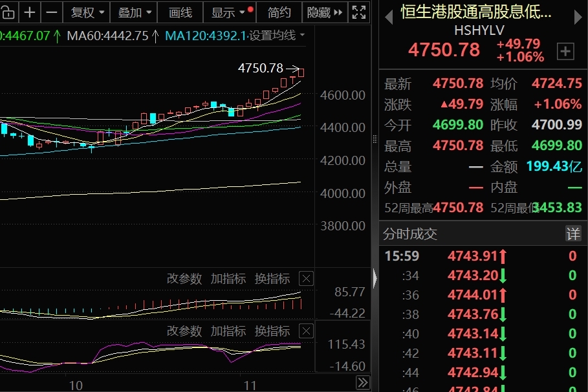This screenshot has height=392, width=588.
Task: Click 52周最低 value 3453.83
Action: (558, 207)
